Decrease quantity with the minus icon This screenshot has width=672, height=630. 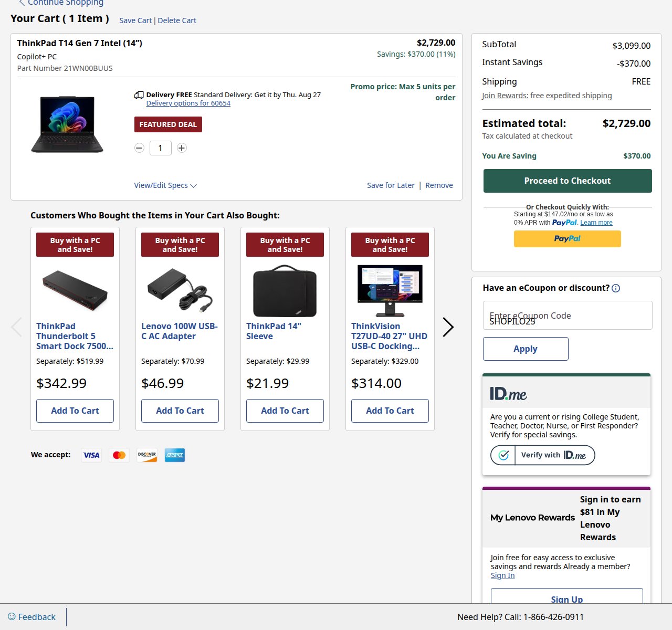click(139, 148)
